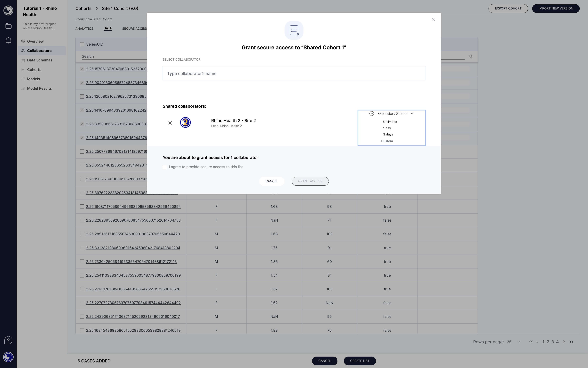Check the row 2.25.168454369358651552933060539828881246619
This screenshot has height=368, width=588.
(82, 330)
